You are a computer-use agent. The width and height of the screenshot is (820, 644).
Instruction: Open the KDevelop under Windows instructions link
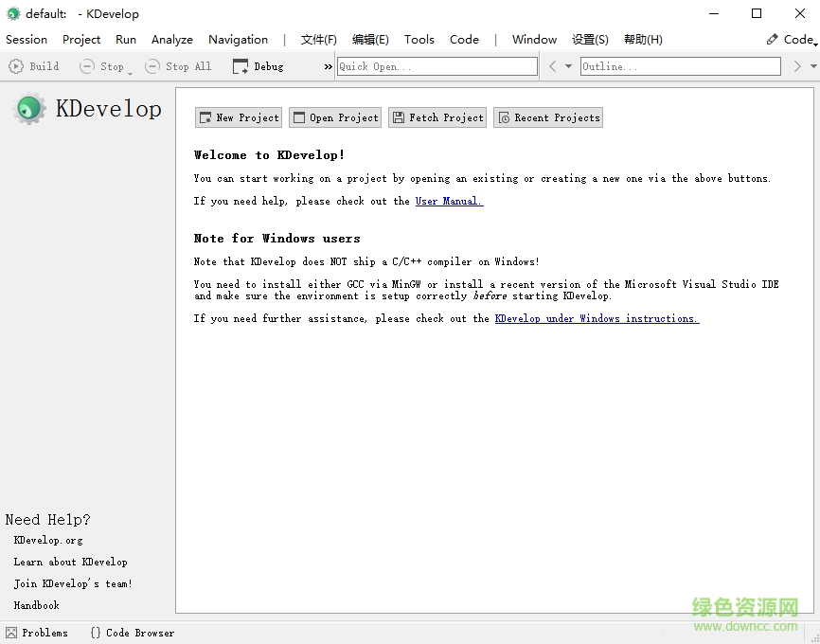tap(597, 318)
